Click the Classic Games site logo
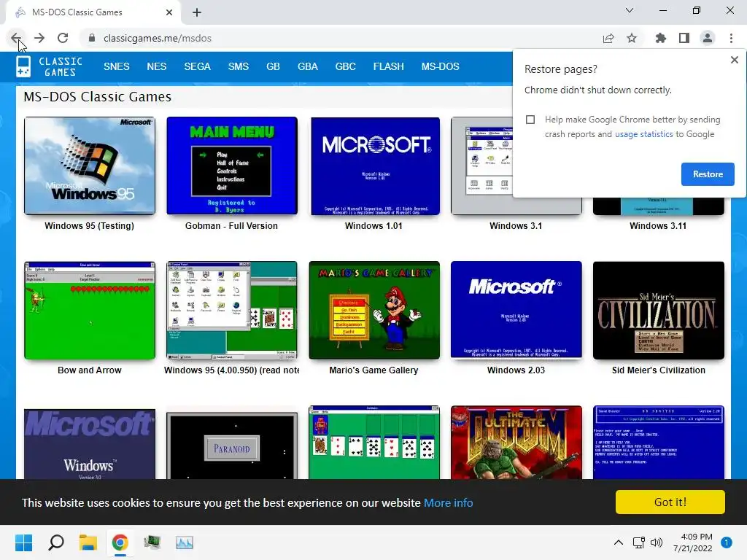 pyautogui.click(x=49, y=66)
